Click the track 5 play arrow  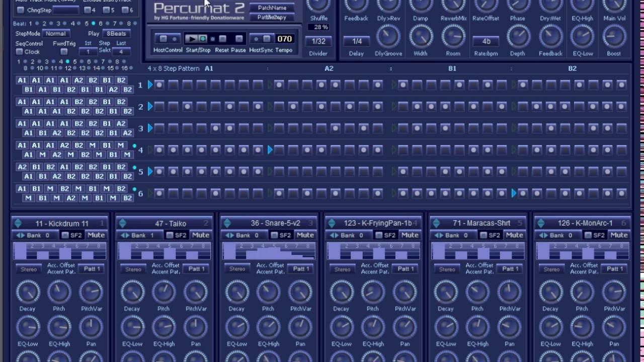point(150,171)
